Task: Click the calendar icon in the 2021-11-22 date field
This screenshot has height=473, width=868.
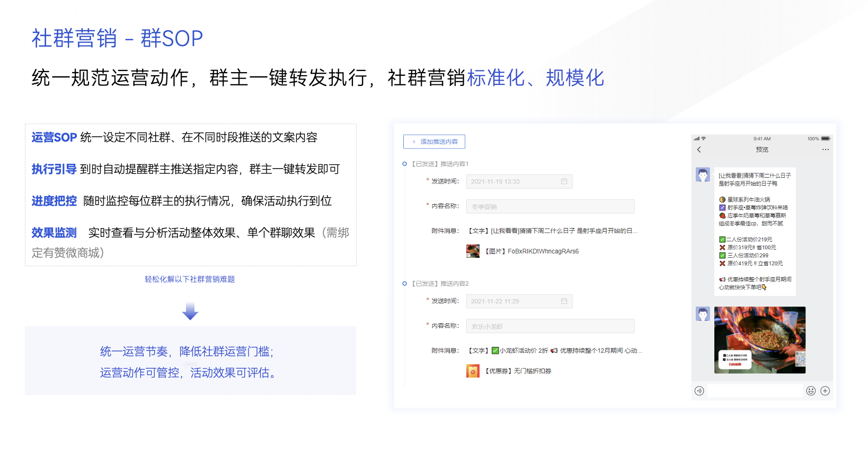Action: [564, 301]
